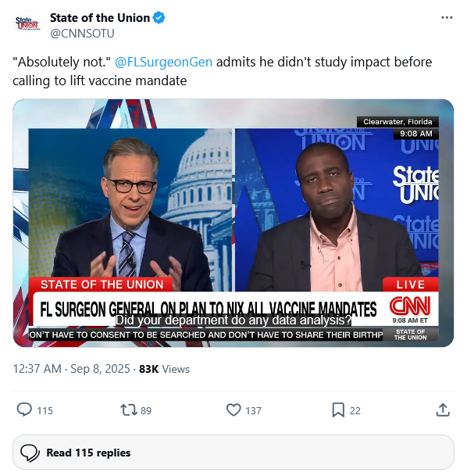This screenshot has width=467, height=476.
Task: Click the blue verified checkmark badge
Action: point(159,18)
